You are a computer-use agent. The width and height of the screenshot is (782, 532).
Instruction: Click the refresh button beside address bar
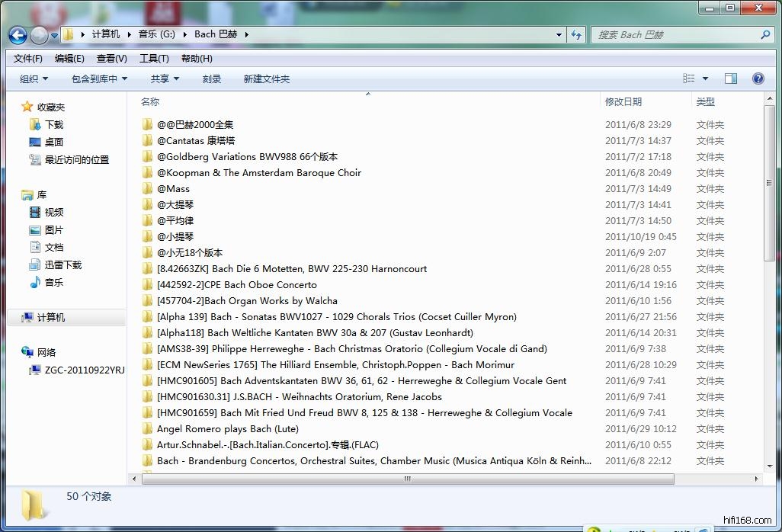(576, 34)
